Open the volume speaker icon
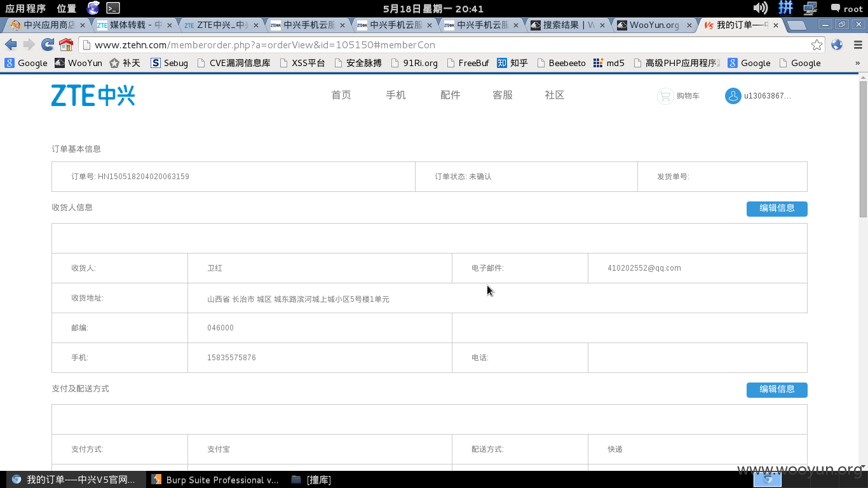Screen dimensions: 868x488 pyautogui.click(x=760, y=8)
